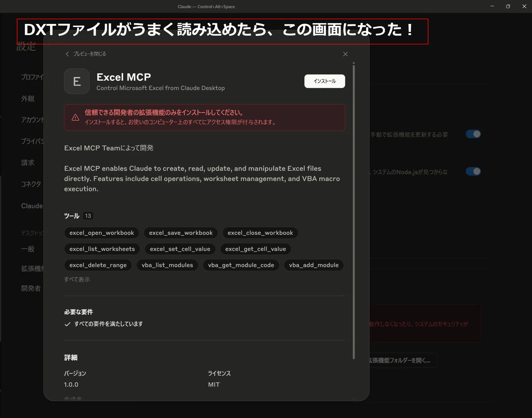Install the Excel MCP extension with インストール
Screen dimensions: 532x418
tap(325, 81)
